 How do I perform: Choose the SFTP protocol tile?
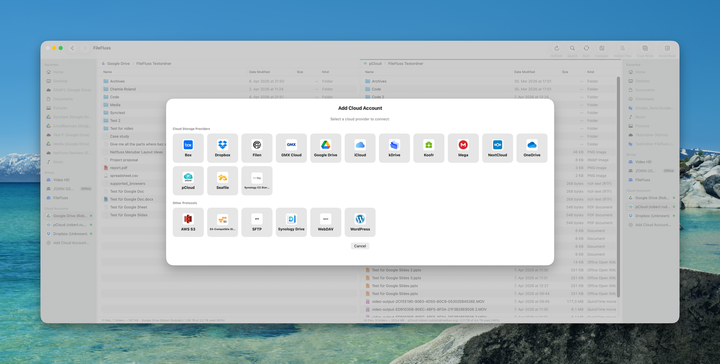click(257, 222)
